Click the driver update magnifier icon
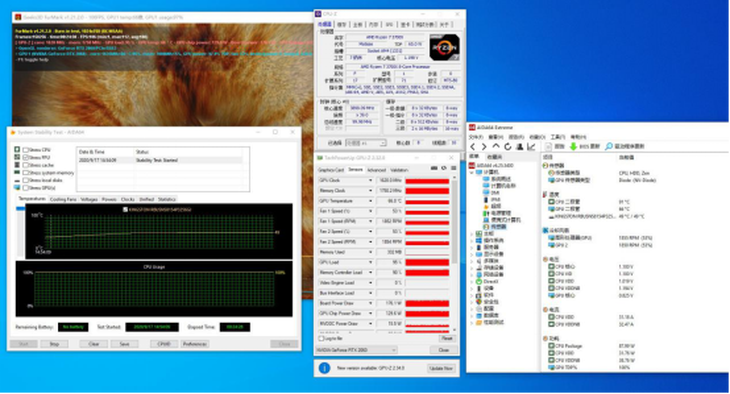The image size is (730, 394). pyautogui.click(x=608, y=147)
